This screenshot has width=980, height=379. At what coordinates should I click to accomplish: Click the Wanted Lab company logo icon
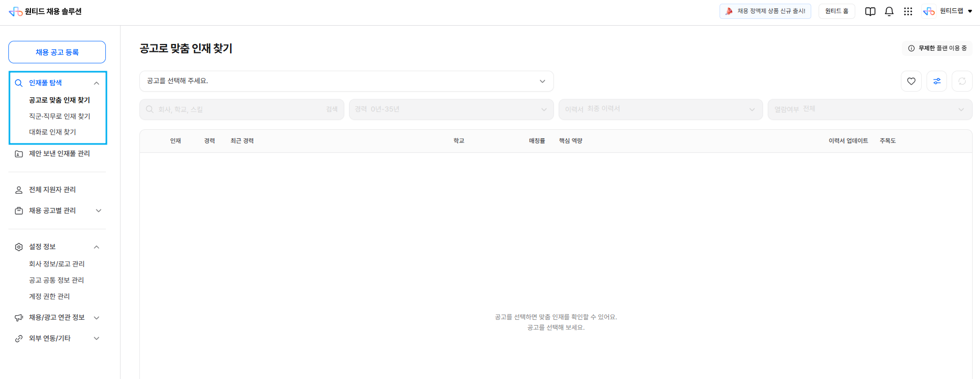pos(929,12)
